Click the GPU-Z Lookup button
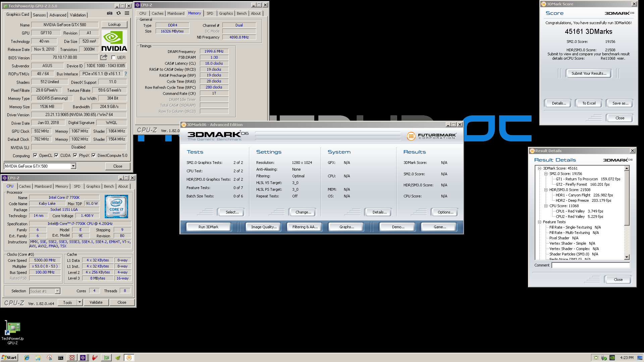This screenshot has height=362, width=644. 114,24
